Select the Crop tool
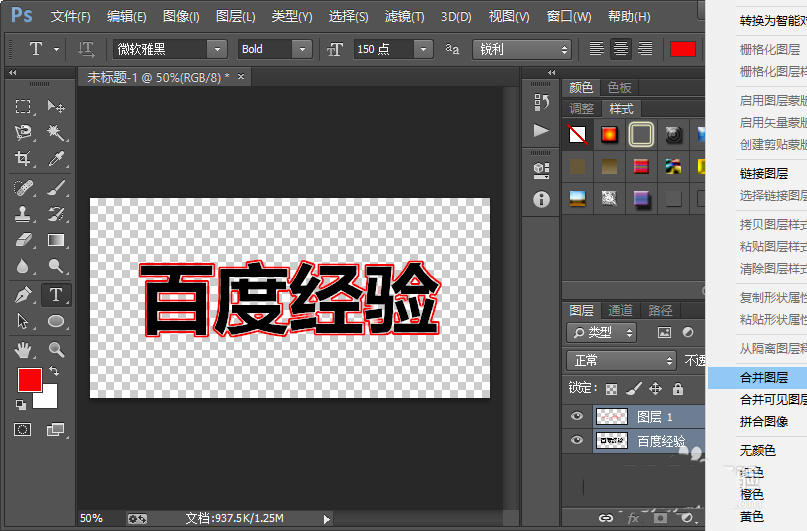The height and width of the screenshot is (531, 807). pos(23,158)
